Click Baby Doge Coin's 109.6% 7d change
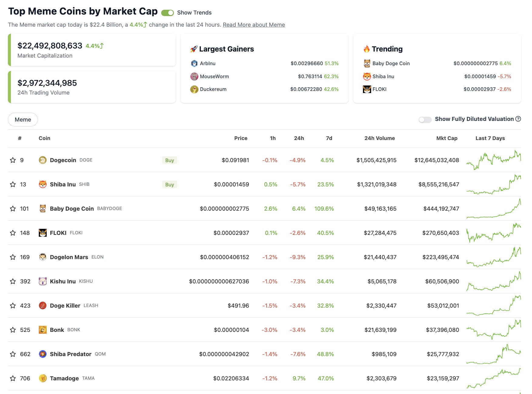 (324, 209)
